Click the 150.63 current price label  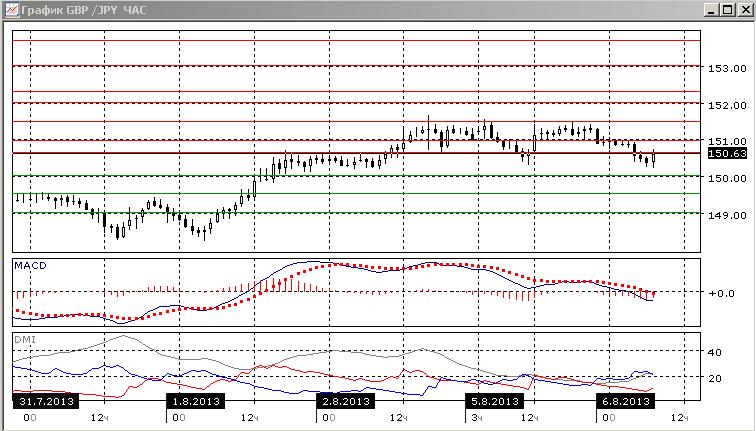coord(728,153)
